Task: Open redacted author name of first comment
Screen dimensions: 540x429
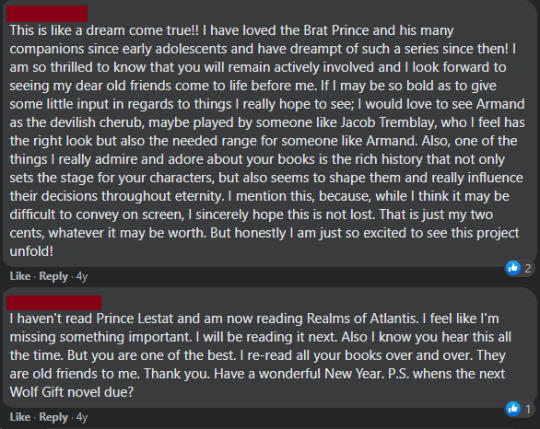Action: pos(47,14)
